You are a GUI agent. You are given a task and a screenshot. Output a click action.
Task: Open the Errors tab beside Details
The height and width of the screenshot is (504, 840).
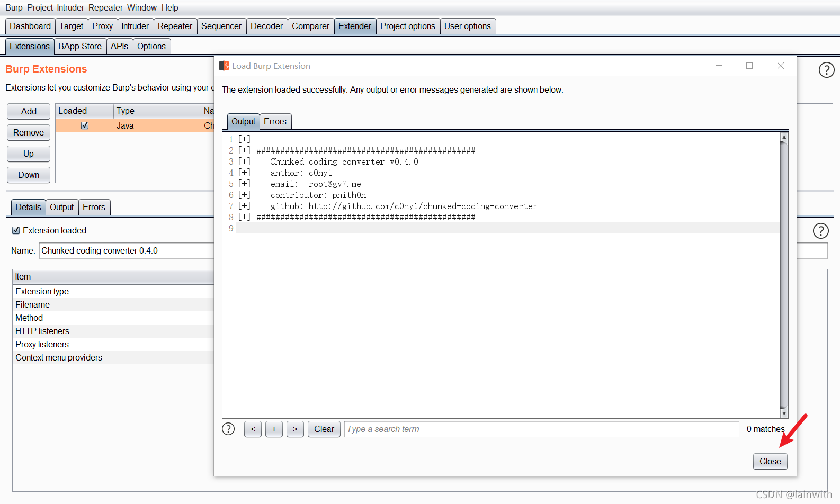point(94,208)
